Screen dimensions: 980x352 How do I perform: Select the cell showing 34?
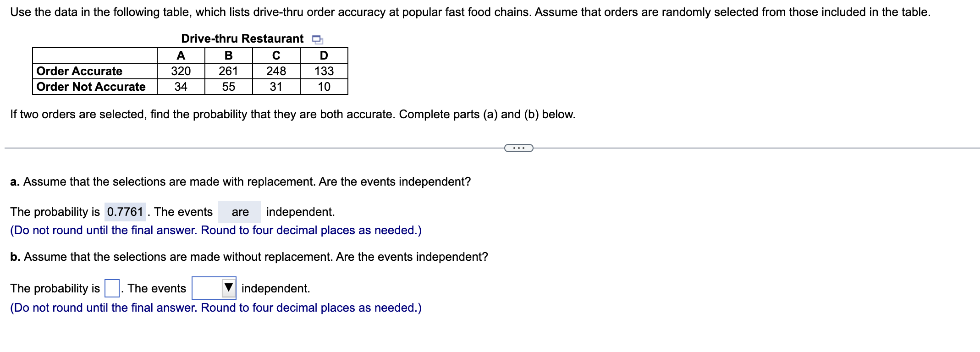click(x=181, y=87)
